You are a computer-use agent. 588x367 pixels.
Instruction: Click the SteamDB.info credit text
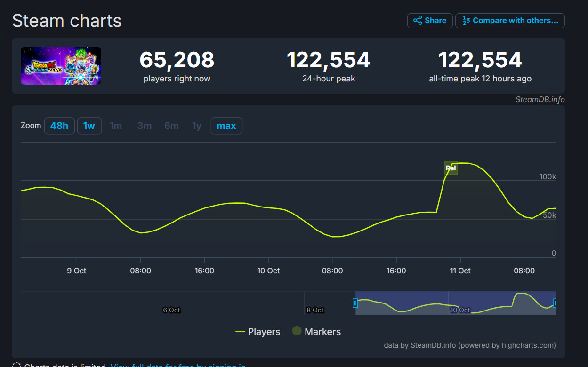click(x=540, y=99)
